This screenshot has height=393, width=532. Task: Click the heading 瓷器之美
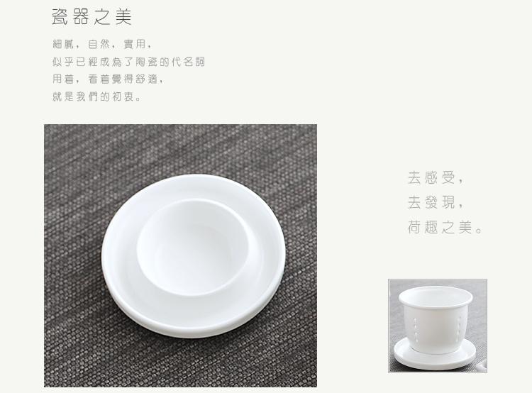click(92, 16)
